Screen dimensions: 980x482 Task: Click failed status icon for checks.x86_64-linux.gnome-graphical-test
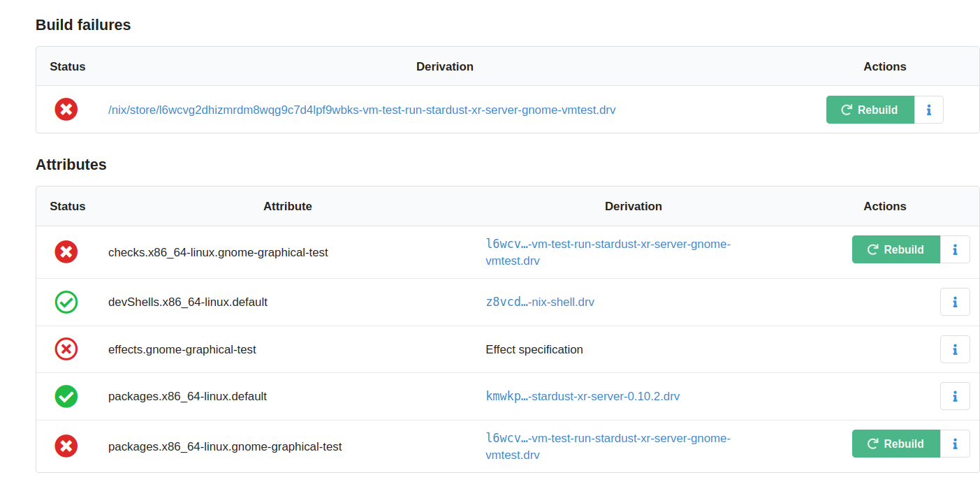tap(66, 252)
